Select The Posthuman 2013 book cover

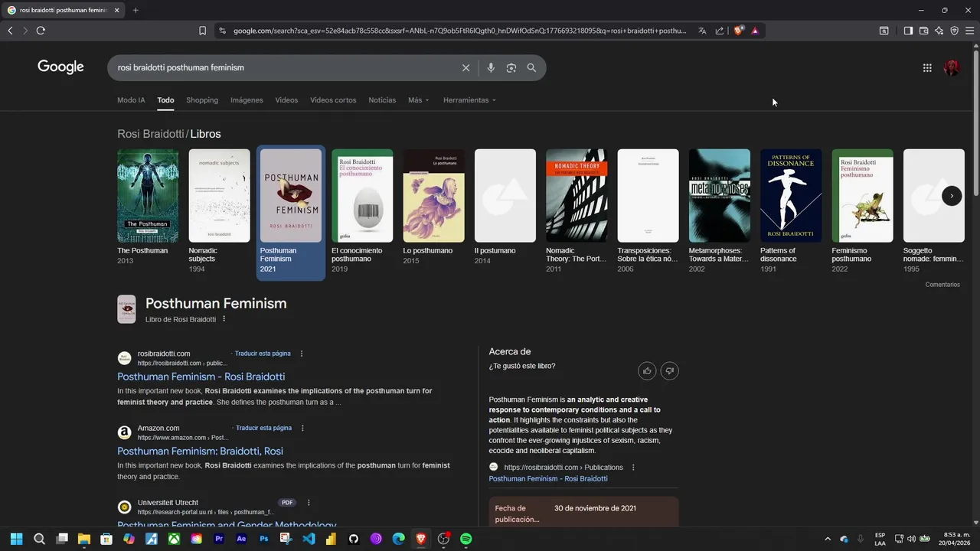(x=148, y=196)
